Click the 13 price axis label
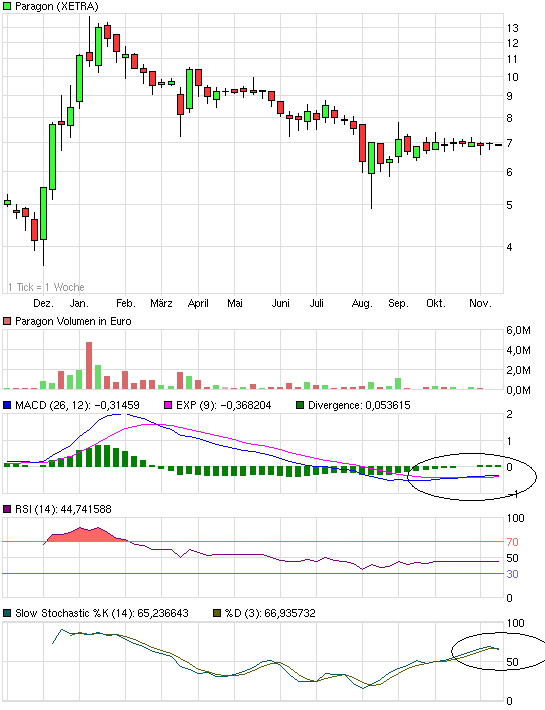 tap(512, 28)
